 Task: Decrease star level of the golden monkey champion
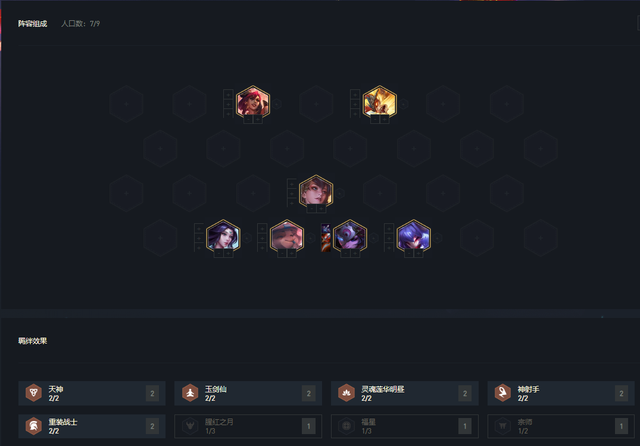[x=375, y=119]
